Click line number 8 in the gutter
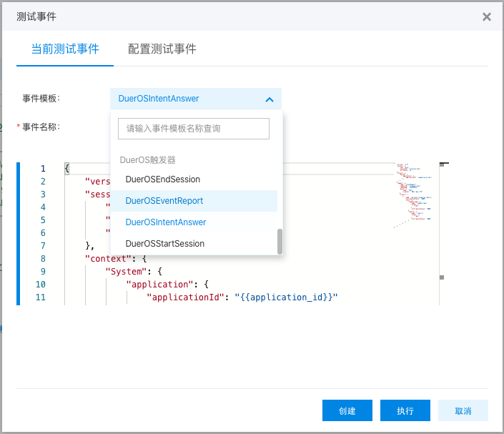504x434 pixels. click(x=43, y=259)
